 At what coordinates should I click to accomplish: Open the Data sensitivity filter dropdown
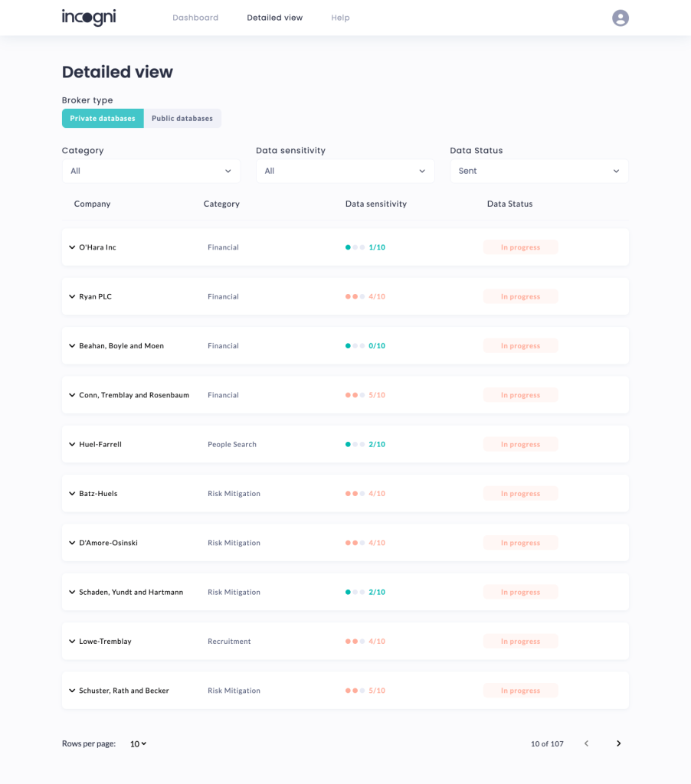pyautogui.click(x=345, y=171)
